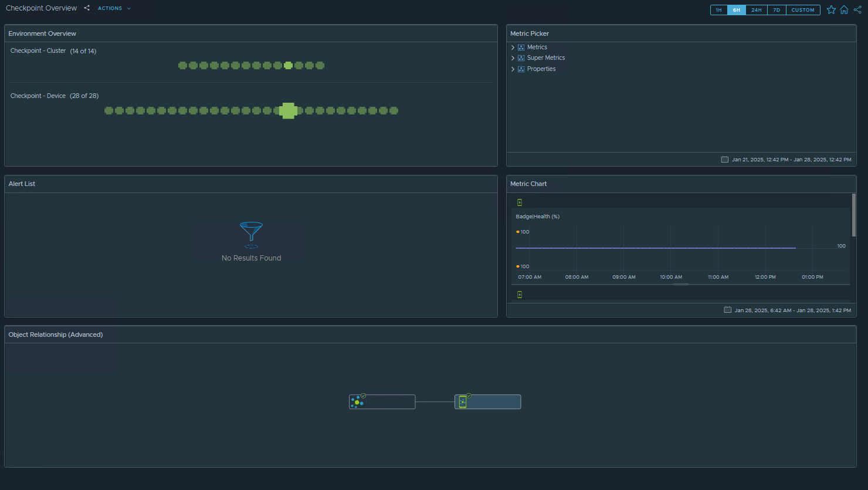Viewport: 868px width, 490px height.
Task: Open the Custom time range option
Action: pos(802,10)
